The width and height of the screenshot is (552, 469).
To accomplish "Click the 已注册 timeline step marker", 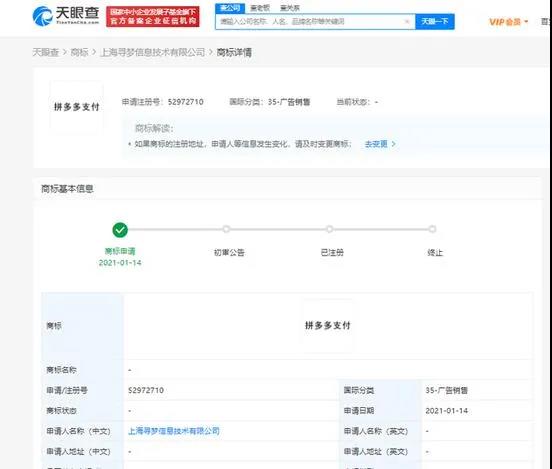I will (329, 229).
